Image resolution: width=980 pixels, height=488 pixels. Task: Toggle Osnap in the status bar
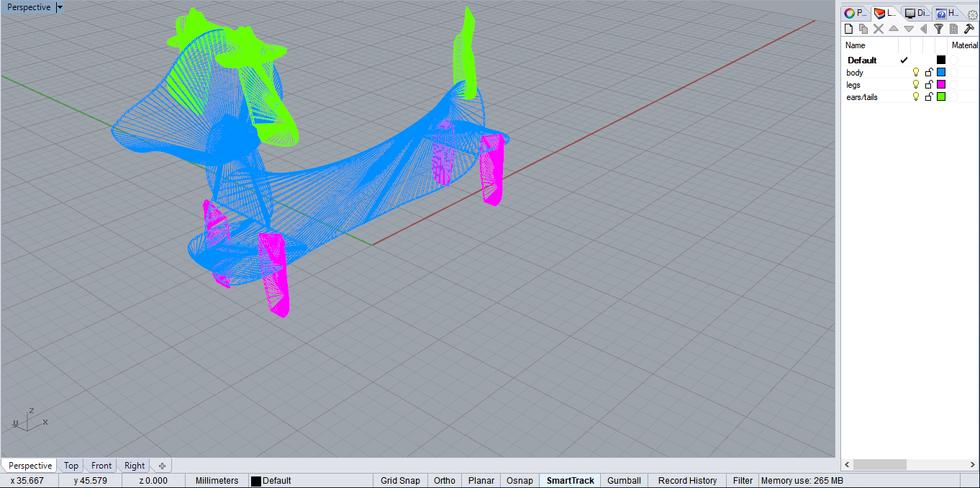tap(520, 481)
